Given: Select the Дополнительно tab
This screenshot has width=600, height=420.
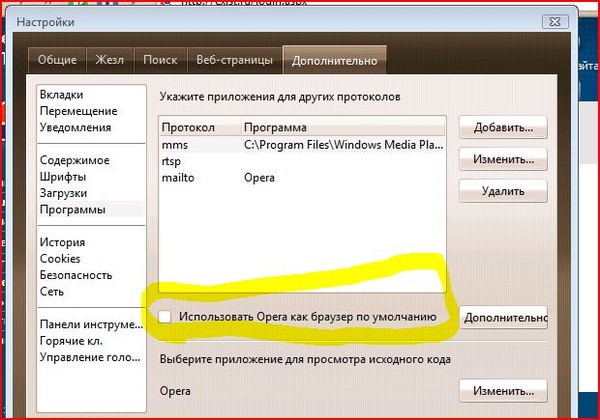Looking at the screenshot, I should (x=334, y=60).
